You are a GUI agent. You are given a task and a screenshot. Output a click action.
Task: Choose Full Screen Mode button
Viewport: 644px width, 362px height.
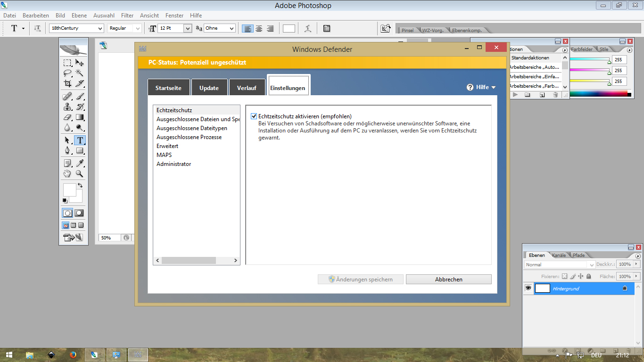pos(81,225)
